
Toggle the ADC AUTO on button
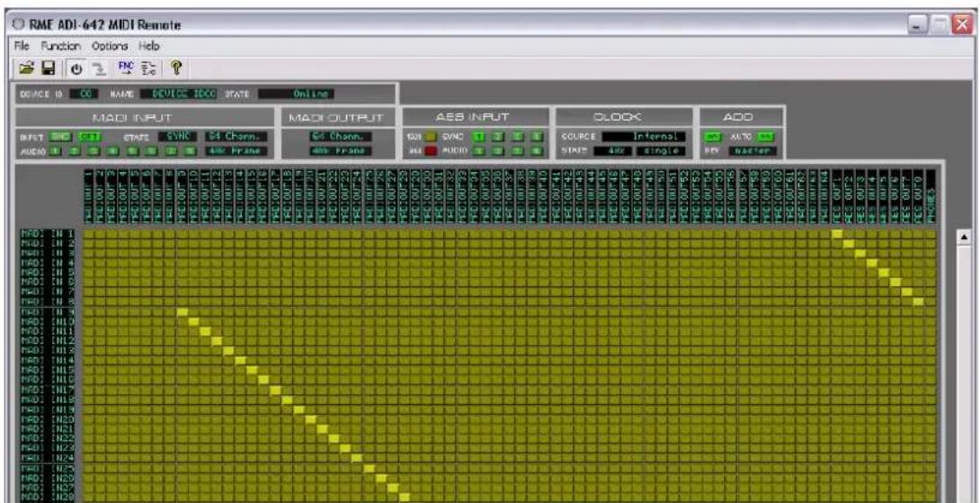[x=766, y=137]
